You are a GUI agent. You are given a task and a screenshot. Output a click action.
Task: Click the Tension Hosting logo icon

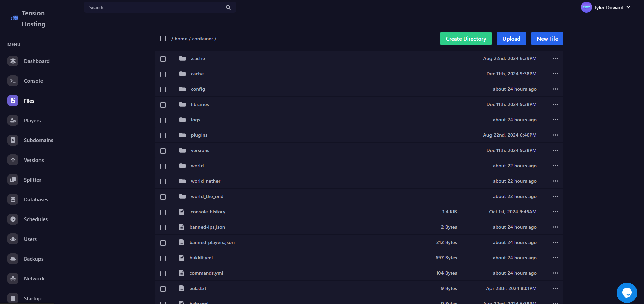15,18
